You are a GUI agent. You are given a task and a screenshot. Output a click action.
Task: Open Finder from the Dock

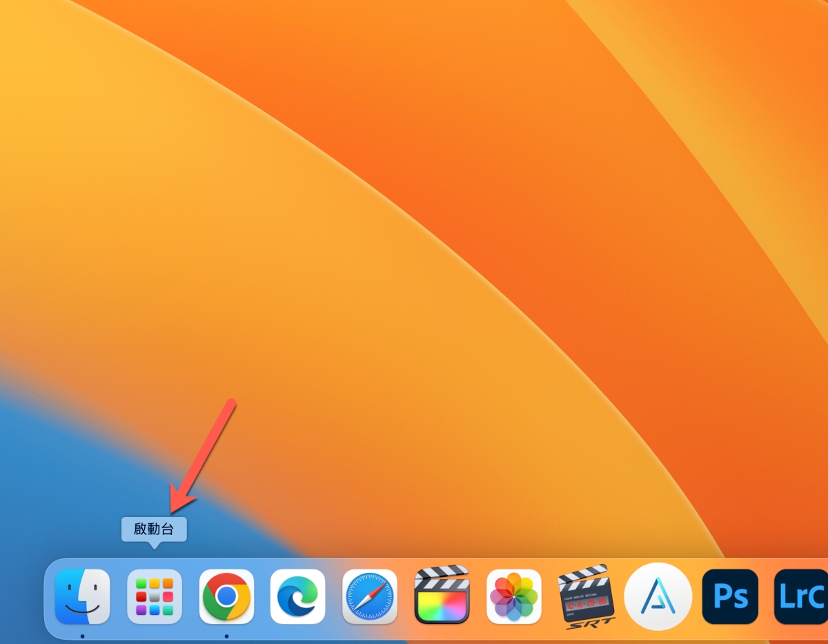(x=82, y=596)
